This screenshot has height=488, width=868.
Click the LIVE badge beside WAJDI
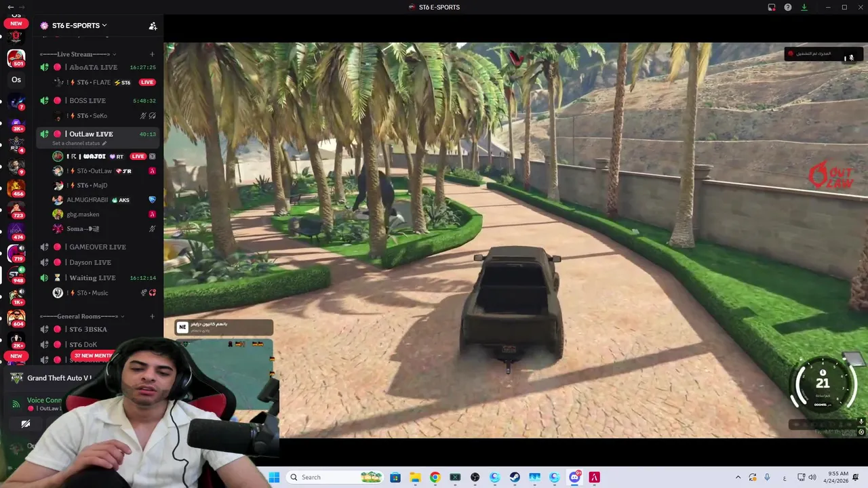[x=138, y=157]
